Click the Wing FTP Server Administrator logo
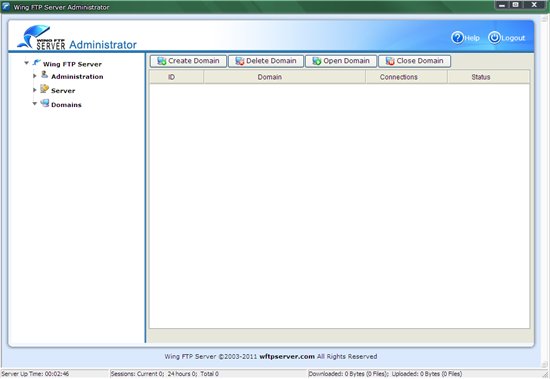550x379 pixels. (x=77, y=37)
